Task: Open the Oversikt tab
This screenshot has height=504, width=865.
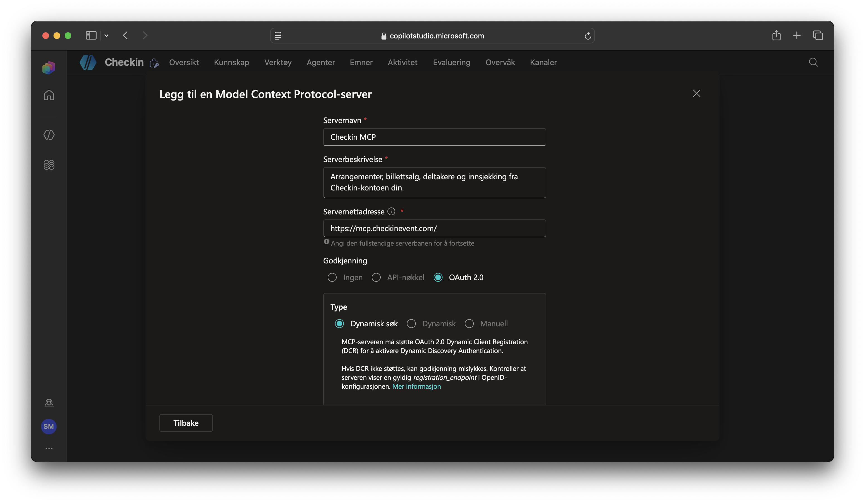Action: 184,62
